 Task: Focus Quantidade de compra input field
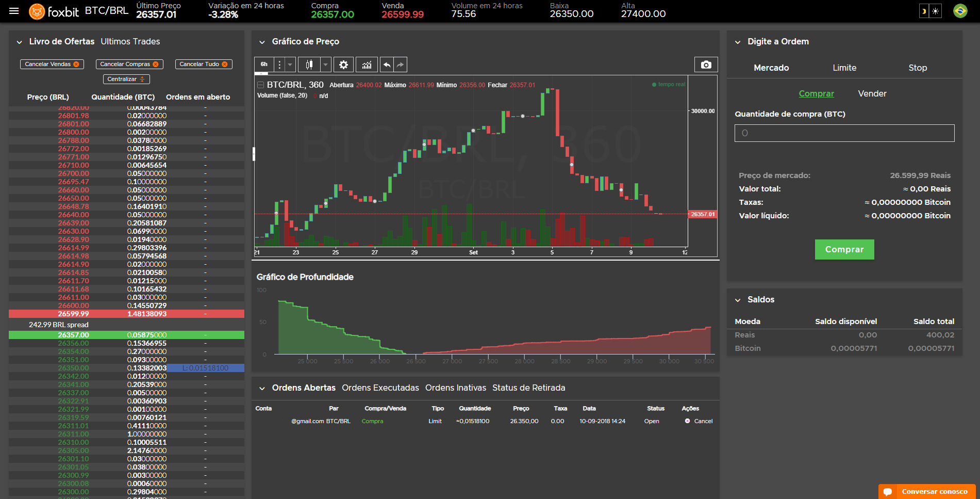844,133
